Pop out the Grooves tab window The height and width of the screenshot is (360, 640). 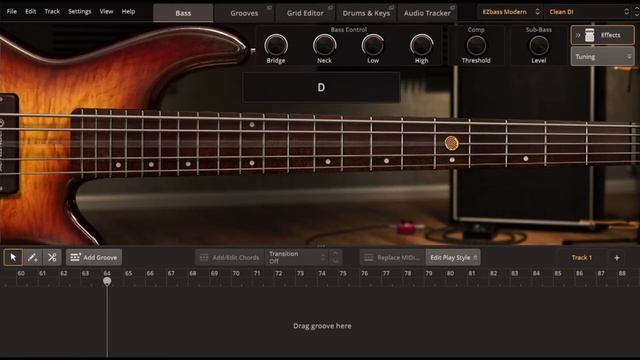click(x=269, y=7)
